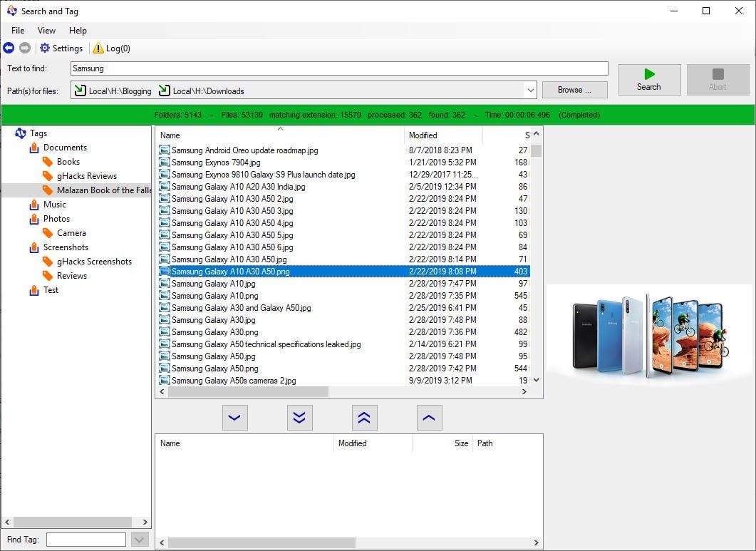Click the orange tag icon beside Books

pos(47,162)
